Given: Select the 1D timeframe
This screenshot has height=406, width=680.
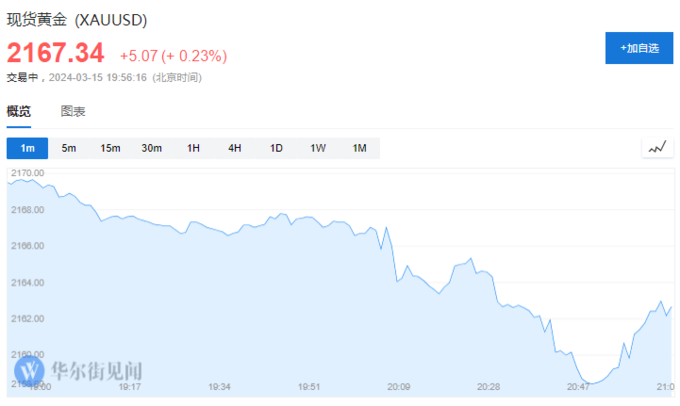Looking at the screenshot, I should [x=276, y=148].
